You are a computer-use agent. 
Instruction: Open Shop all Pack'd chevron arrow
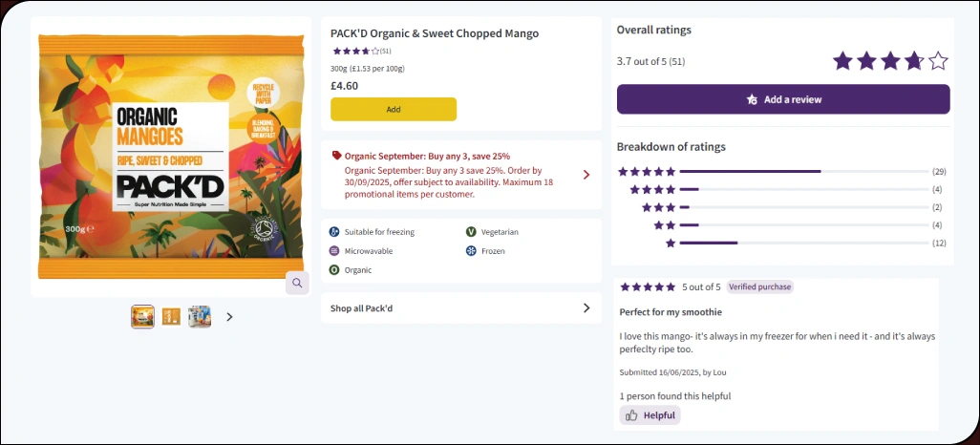click(x=586, y=307)
